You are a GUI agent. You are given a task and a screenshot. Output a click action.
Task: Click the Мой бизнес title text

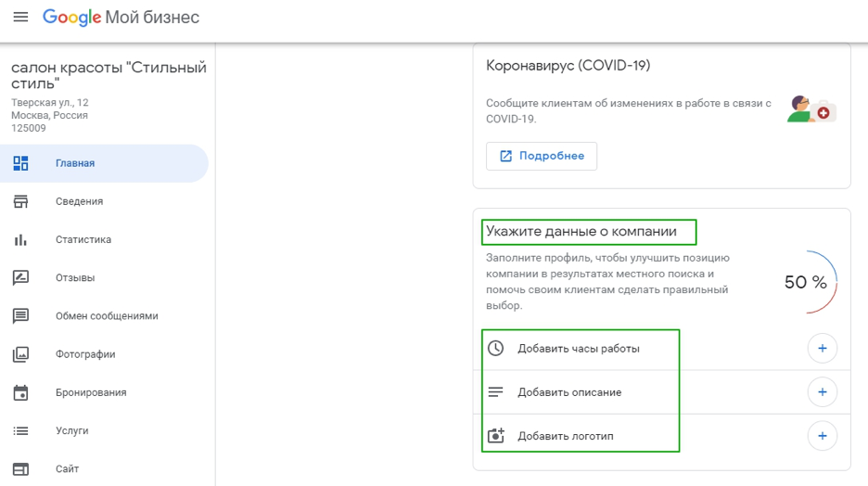pyautogui.click(x=152, y=18)
